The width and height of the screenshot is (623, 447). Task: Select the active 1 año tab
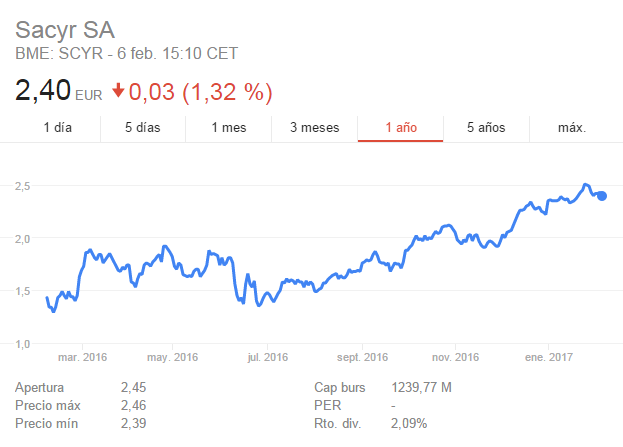coord(400,128)
